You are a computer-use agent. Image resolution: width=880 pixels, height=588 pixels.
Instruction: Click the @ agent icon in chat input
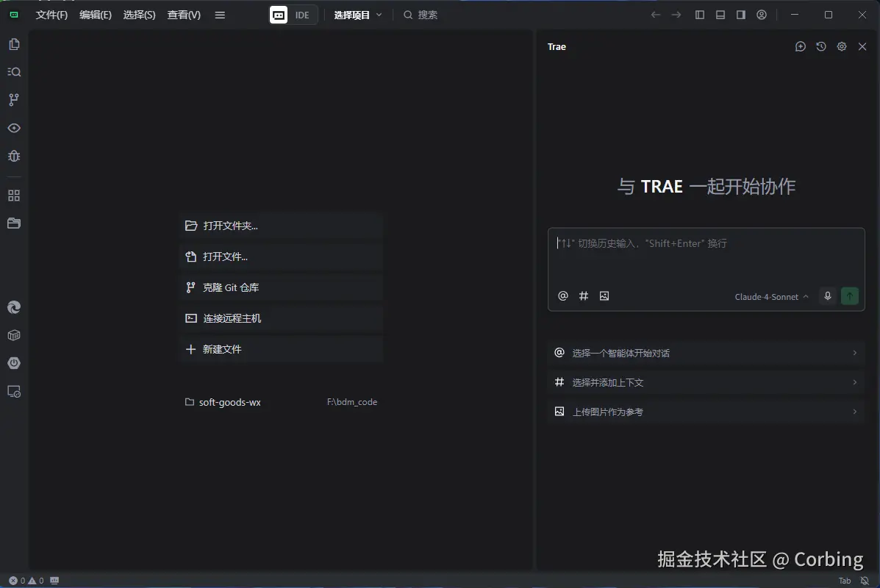[x=563, y=295]
